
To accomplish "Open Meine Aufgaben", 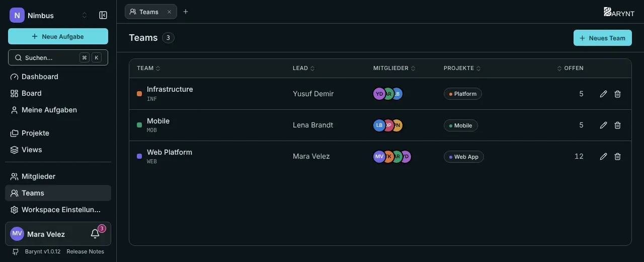I will 58,110.
